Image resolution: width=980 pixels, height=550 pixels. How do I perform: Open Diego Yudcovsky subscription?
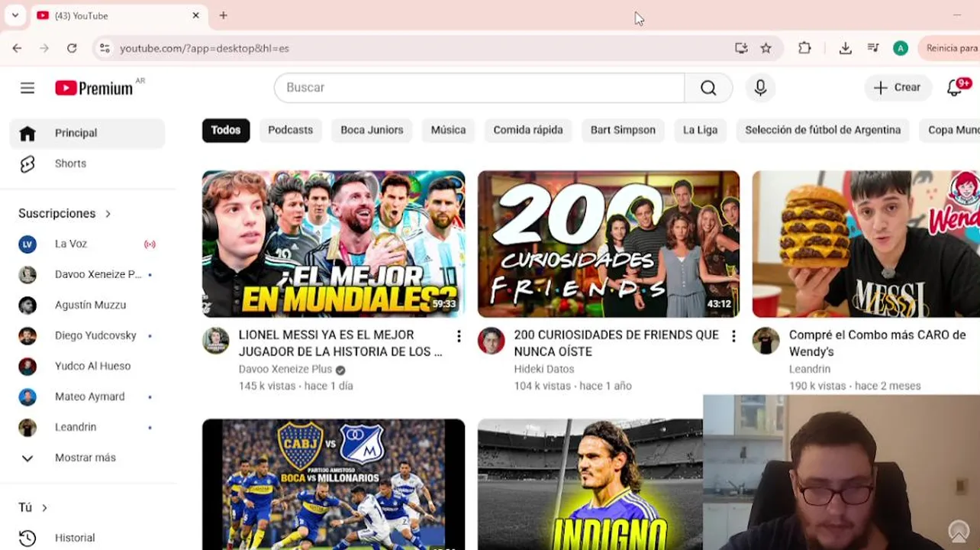click(87, 335)
